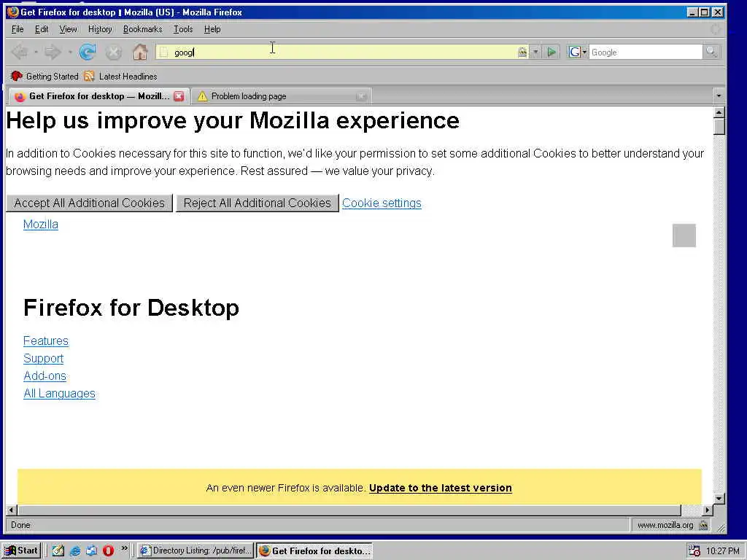
Task: Click Reject All Additional Cookies
Action: [258, 203]
